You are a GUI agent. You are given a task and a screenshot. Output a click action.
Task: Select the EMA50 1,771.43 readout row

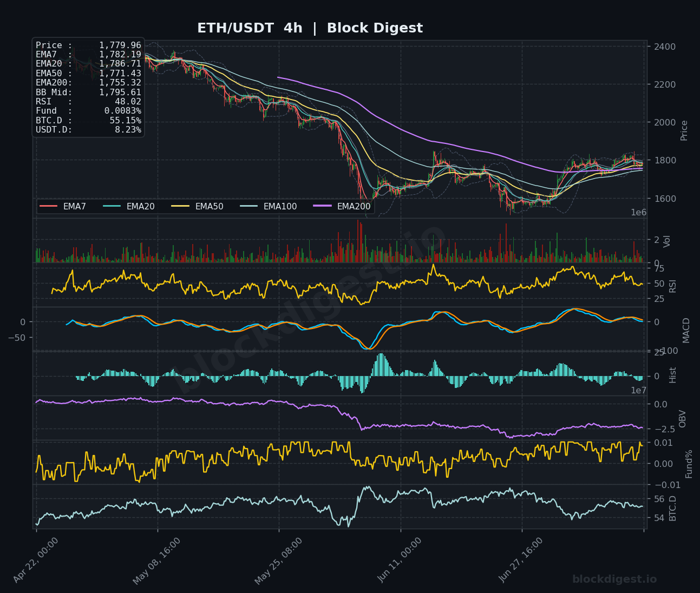click(x=88, y=74)
